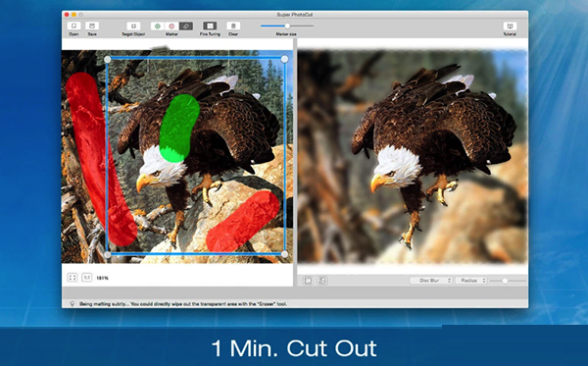
Task: Click the top-right selection box handle
Action: [284, 59]
